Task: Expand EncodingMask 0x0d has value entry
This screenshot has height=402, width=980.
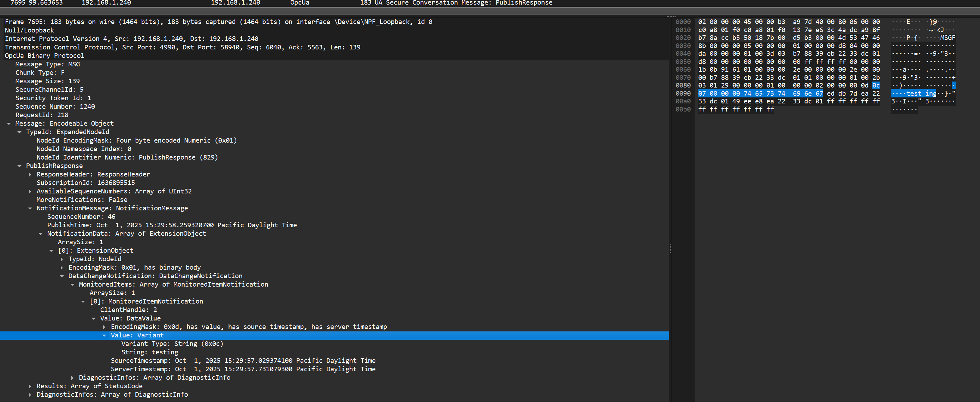Action: 104,327
